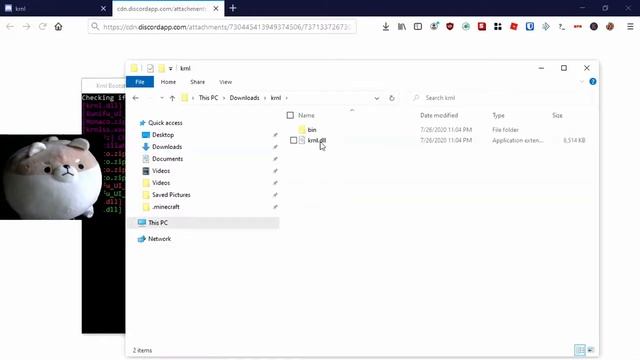Open the Firefox hamburger menu
Screen dimensions: 640x360
pos(630,27)
